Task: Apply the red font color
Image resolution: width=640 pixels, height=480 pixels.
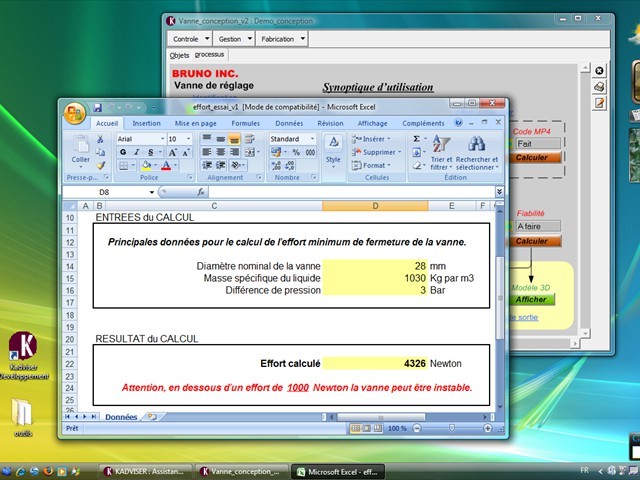Action: point(166,165)
